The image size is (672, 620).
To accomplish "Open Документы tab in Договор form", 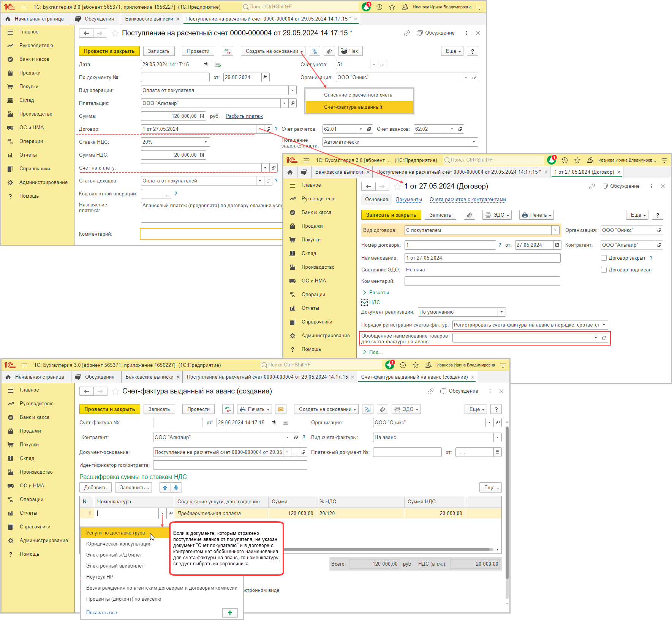I will point(409,200).
